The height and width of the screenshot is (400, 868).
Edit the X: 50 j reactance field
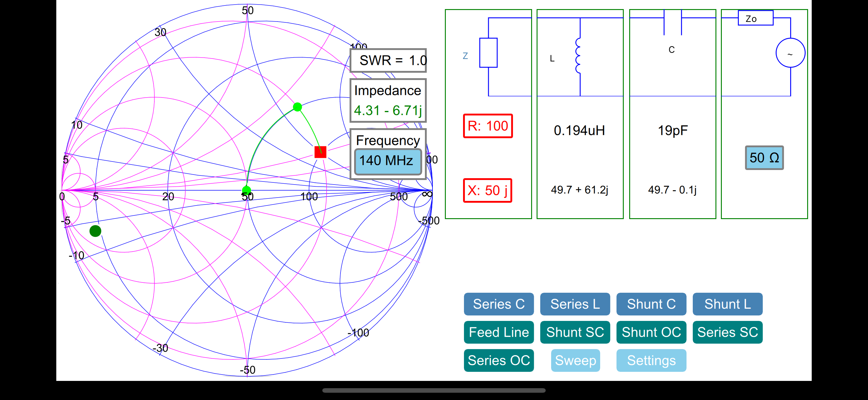[x=487, y=191]
